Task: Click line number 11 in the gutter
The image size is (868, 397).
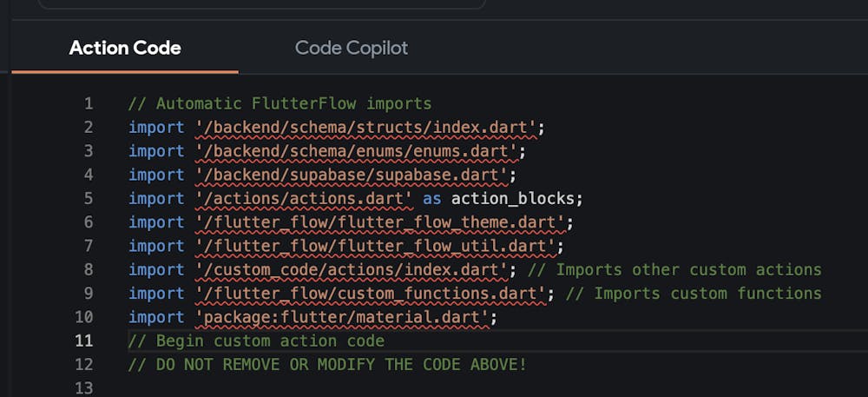Action: (x=84, y=341)
